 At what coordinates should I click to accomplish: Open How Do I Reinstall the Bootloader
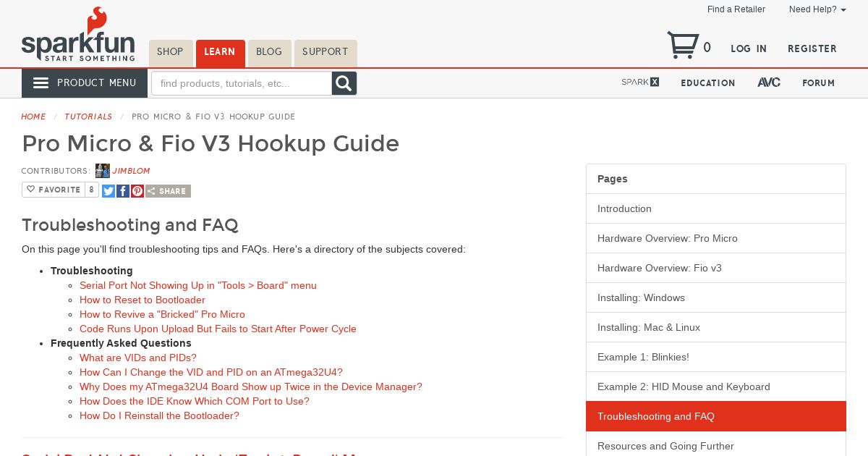(159, 415)
